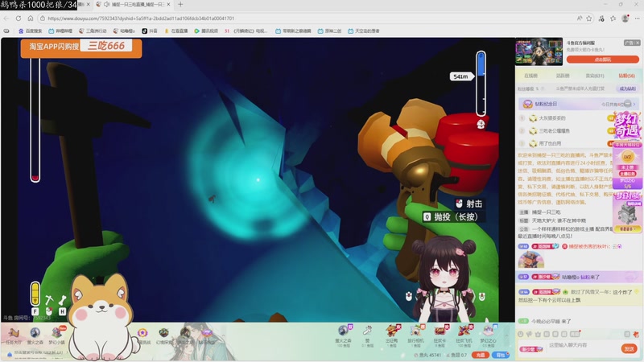Select the 梦幻小镇 icon below the video

tap(57, 335)
